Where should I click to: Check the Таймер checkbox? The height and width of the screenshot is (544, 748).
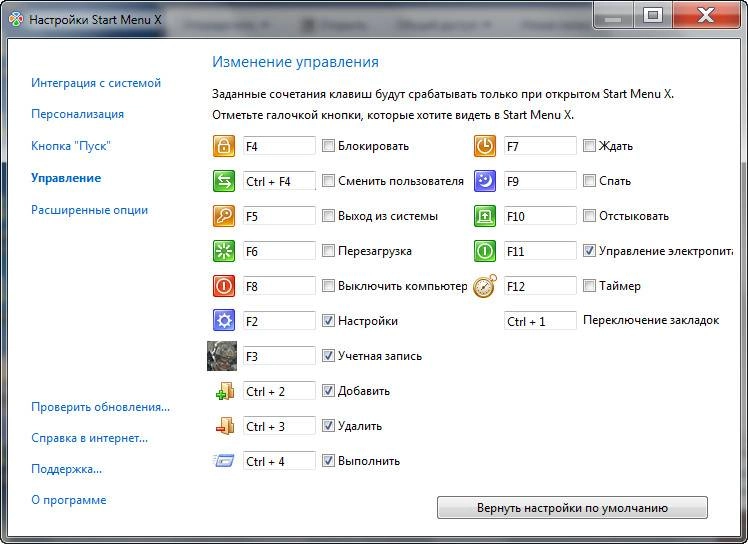click(x=589, y=285)
